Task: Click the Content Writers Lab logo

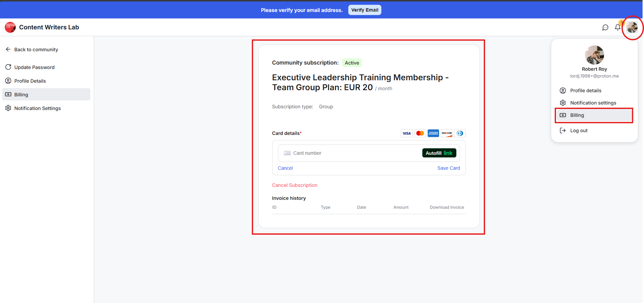Action: pyautogui.click(x=10, y=27)
